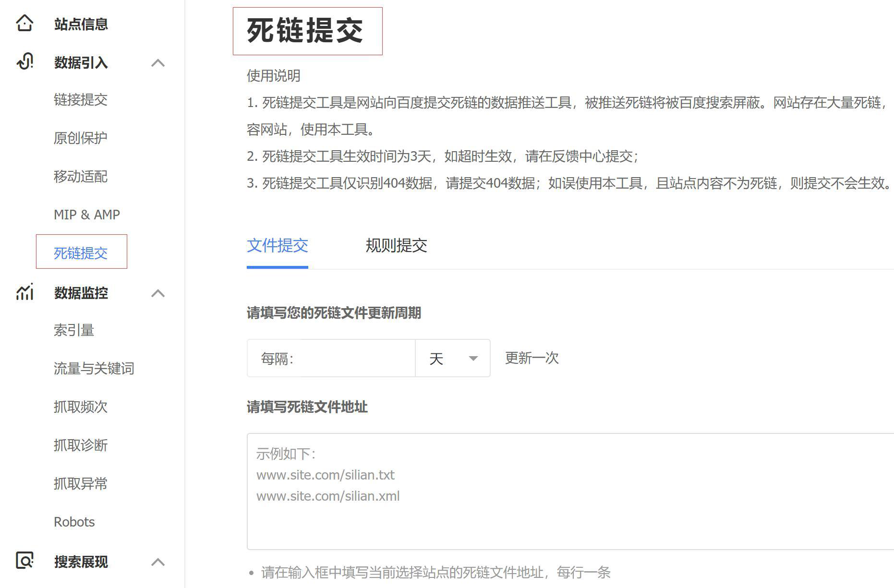Click the 数据引入 link icon
Viewport: 894px width, 588px height.
pyautogui.click(x=24, y=62)
